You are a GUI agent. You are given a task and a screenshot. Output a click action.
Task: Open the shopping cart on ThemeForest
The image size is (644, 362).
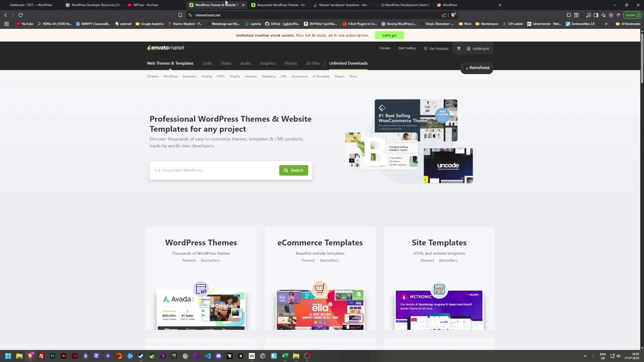coord(459,48)
